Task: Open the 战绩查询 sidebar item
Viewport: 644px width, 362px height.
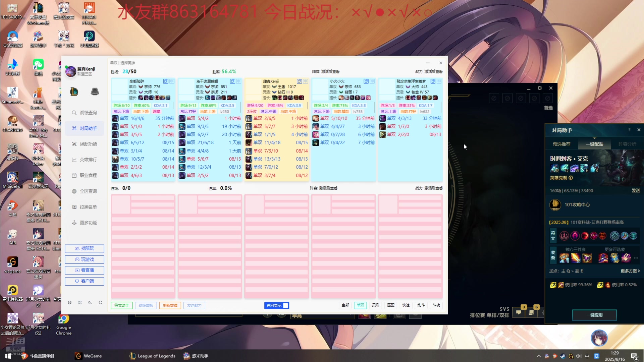Action: coord(85,113)
